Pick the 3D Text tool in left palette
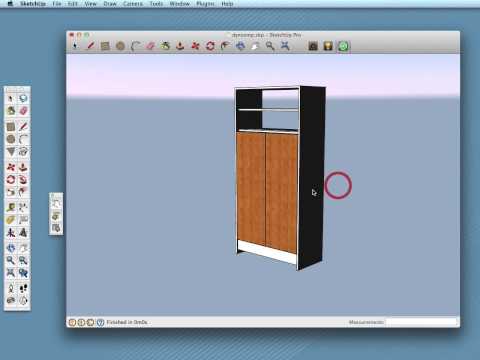Screen dimensions: 480x360 pos(23,232)
